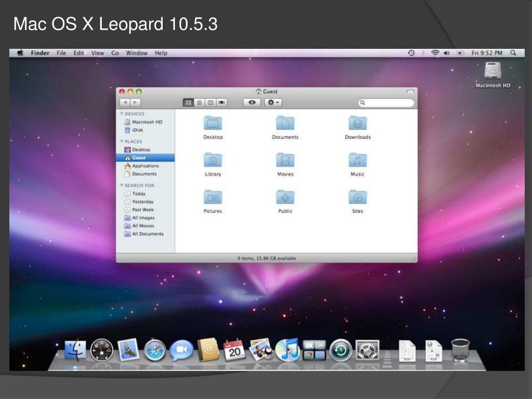This screenshot has height=399, width=532.
Task: Open the Trash in the Dock
Action: coord(460,350)
